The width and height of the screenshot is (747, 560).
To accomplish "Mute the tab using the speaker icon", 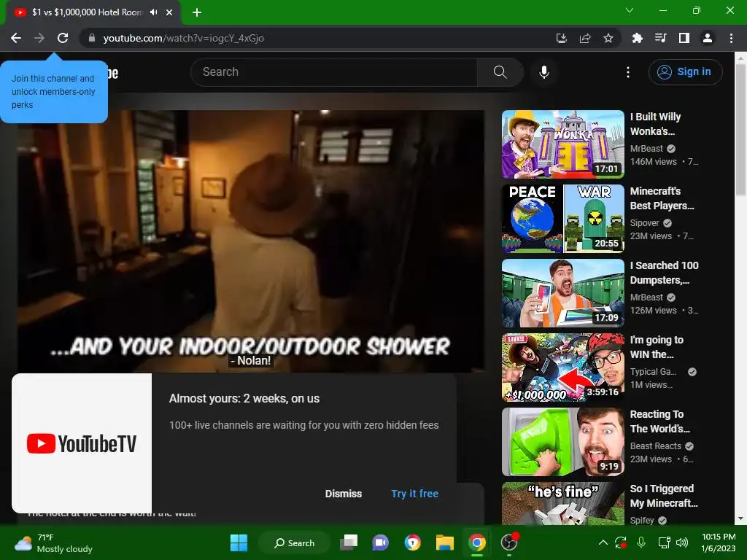I will [x=153, y=12].
